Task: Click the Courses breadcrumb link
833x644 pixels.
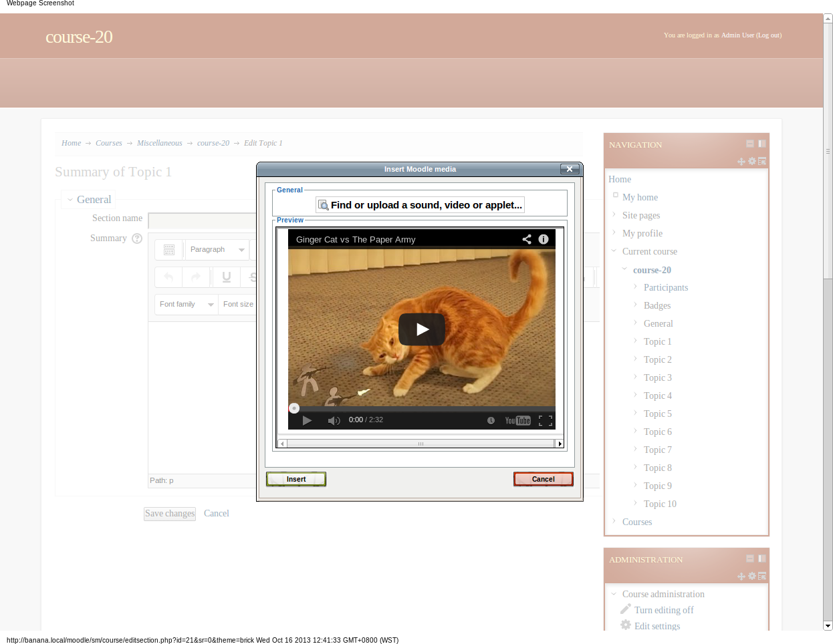Action: pyautogui.click(x=109, y=143)
